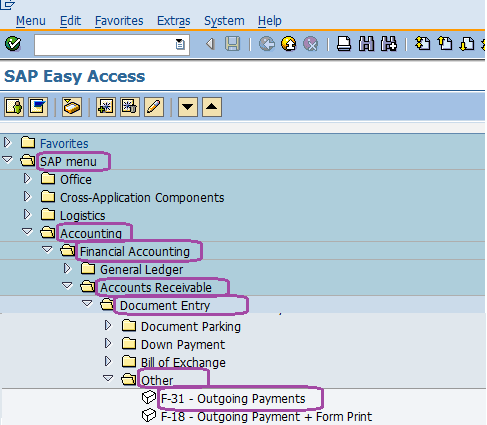Image resolution: width=487 pixels, height=425 pixels.
Task: Expand the Favorites folder
Action: click(x=7, y=143)
